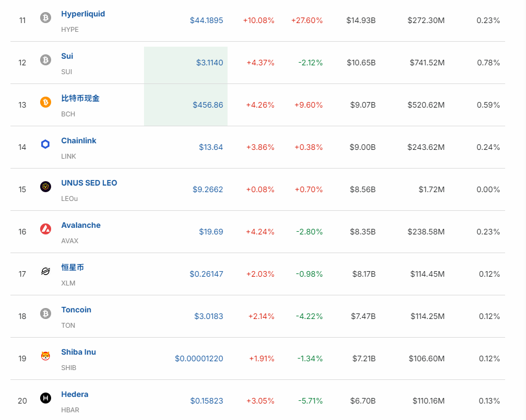Click XLM price $0.26147

206,274
